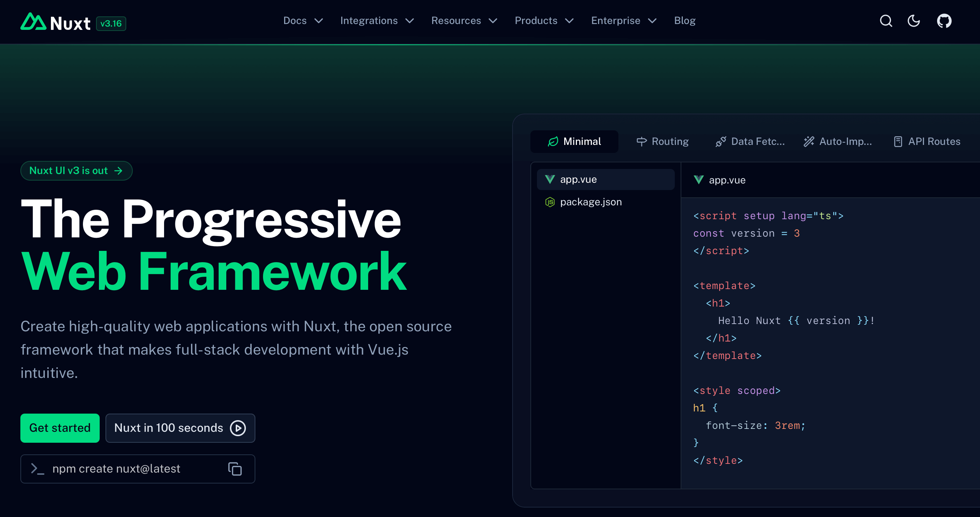980x517 pixels.
Task: Switch to the Data Fetching tab
Action: pyautogui.click(x=750, y=142)
